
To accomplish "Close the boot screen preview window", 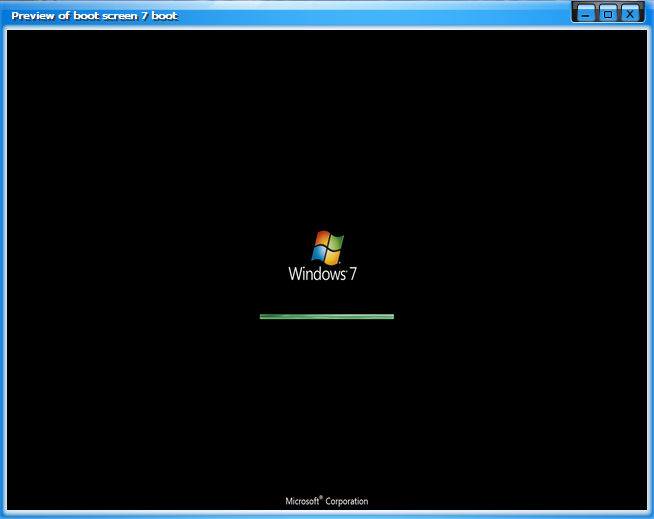I will coord(630,14).
